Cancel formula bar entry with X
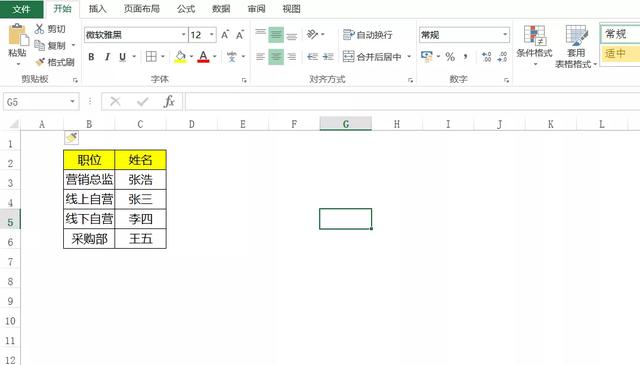640x365 pixels. pos(116,101)
